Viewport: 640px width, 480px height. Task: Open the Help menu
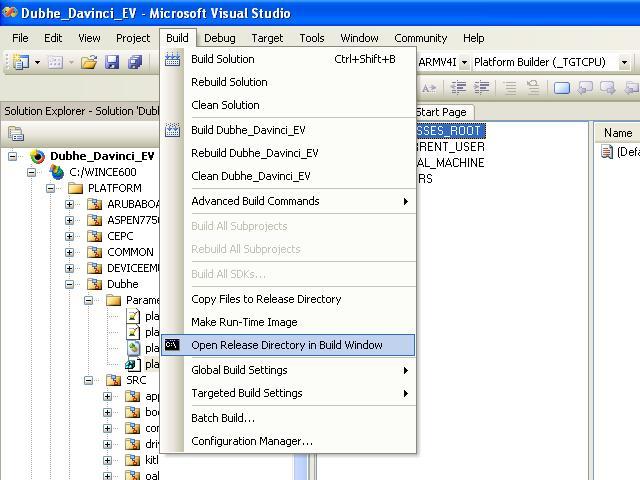(x=473, y=38)
